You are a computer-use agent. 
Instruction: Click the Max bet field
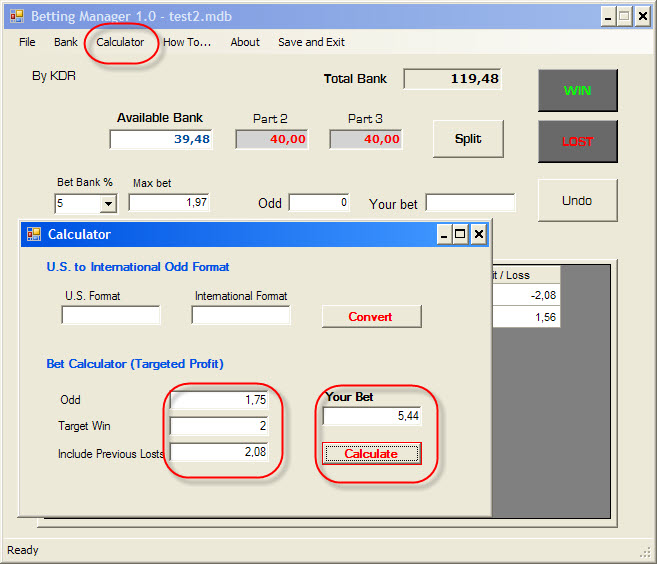pyautogui.click(x=169, y=203)
